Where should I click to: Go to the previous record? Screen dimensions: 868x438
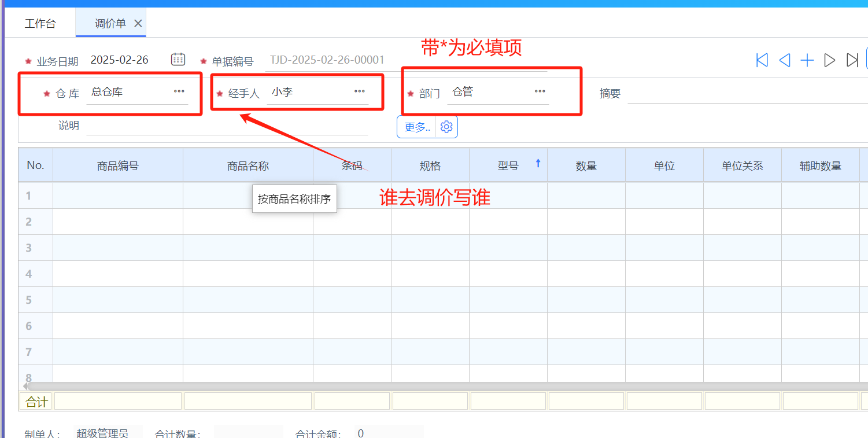[x=785, y=60]
